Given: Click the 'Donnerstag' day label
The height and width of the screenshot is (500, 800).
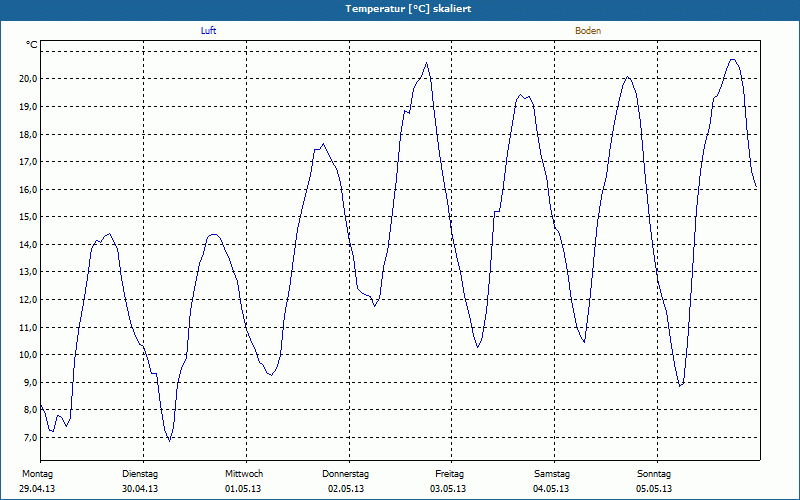Looking at the screenshot, I should (x=345, y=474).
